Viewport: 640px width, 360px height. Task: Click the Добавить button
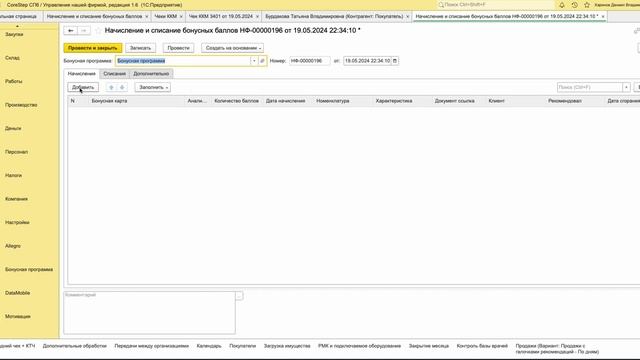83,87
